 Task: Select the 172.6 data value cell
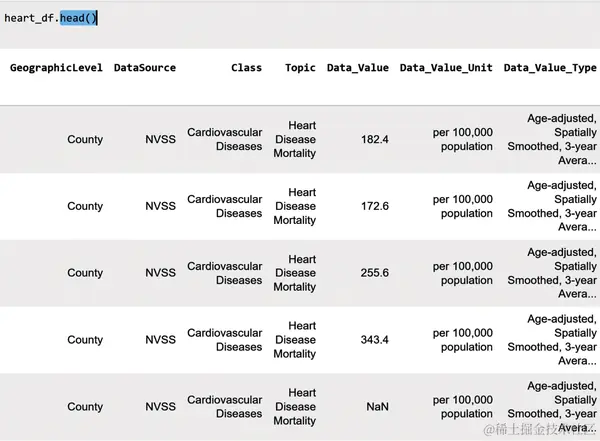(375, 206)
